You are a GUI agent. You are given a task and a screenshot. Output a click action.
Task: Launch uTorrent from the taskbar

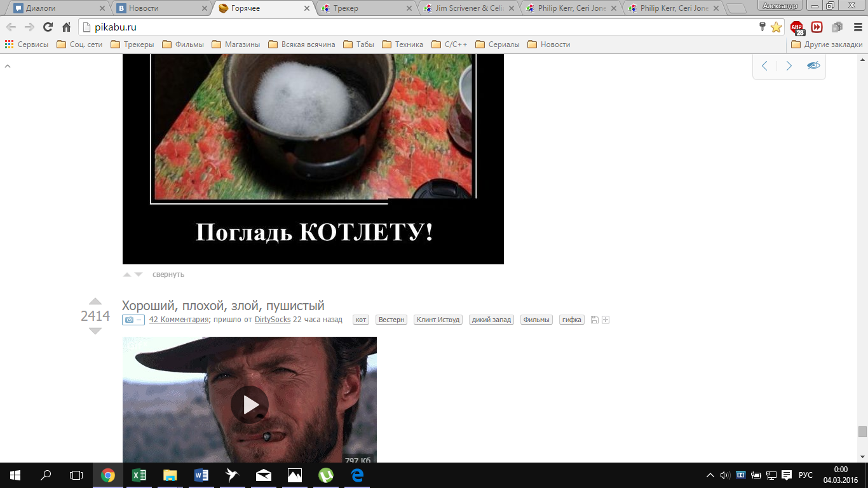[x=325, y=475]
